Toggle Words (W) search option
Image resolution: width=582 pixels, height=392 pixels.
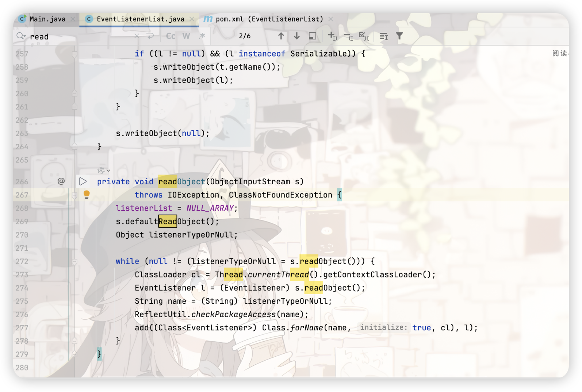pyautogui.click(x=186, y=36)
